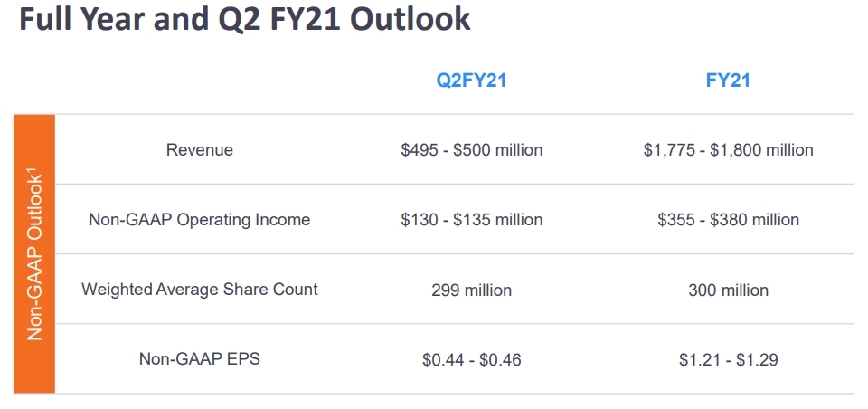Click the empty header cell left of Q2FY21
The height and width of the screenshot is (409, 868).
click(x=200, y=81)
